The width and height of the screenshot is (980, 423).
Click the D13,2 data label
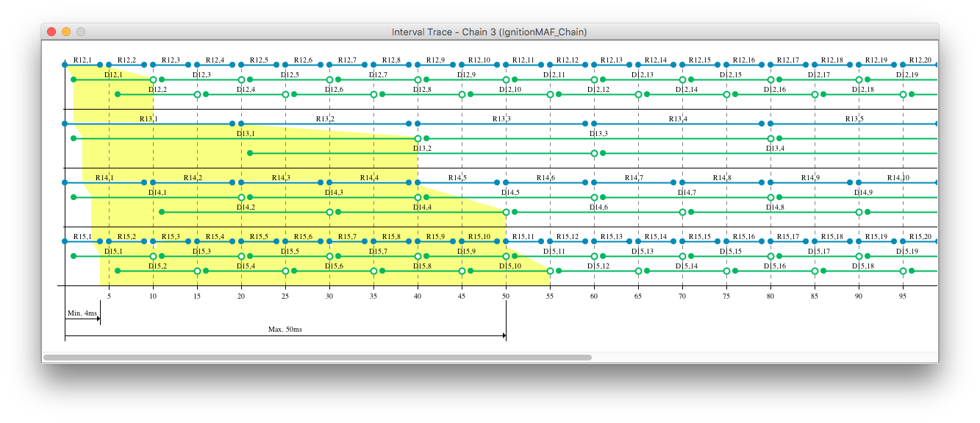point(422,149)
